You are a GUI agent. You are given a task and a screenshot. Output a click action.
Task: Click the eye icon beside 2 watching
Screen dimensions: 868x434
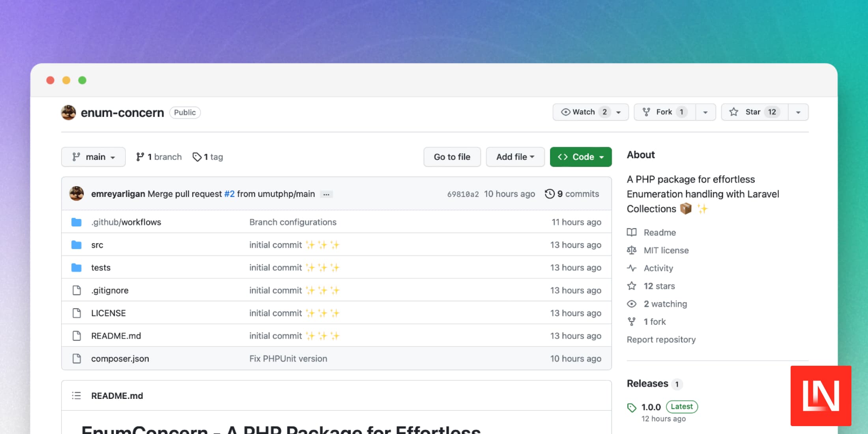632,304
